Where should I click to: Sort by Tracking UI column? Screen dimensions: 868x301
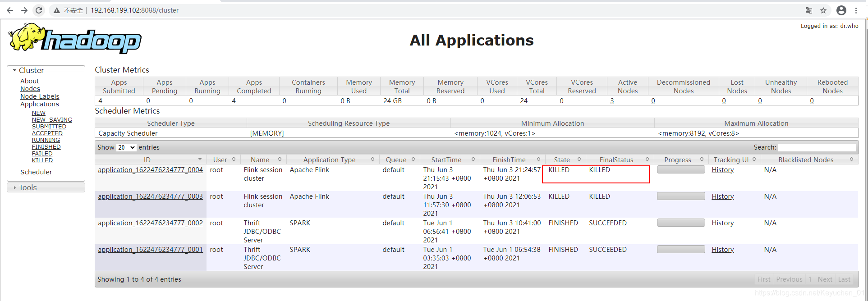pyautogui.click(x=735, y=160)
